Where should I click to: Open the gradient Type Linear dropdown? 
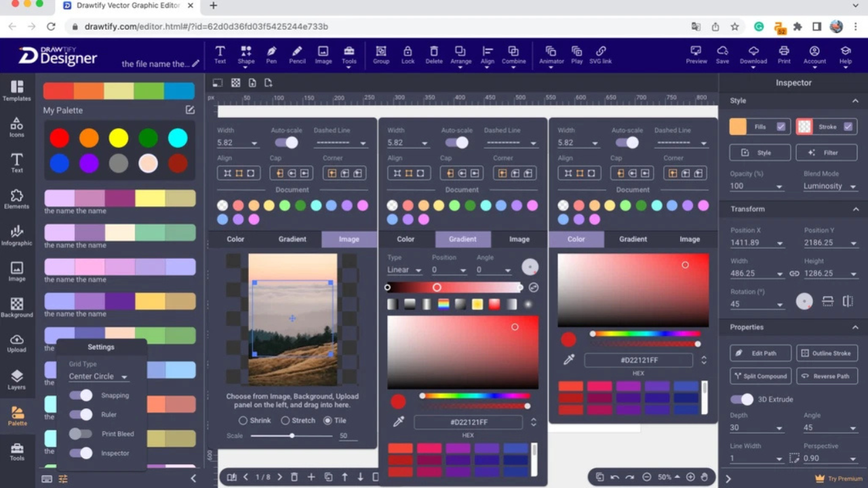tap(404, 270)
